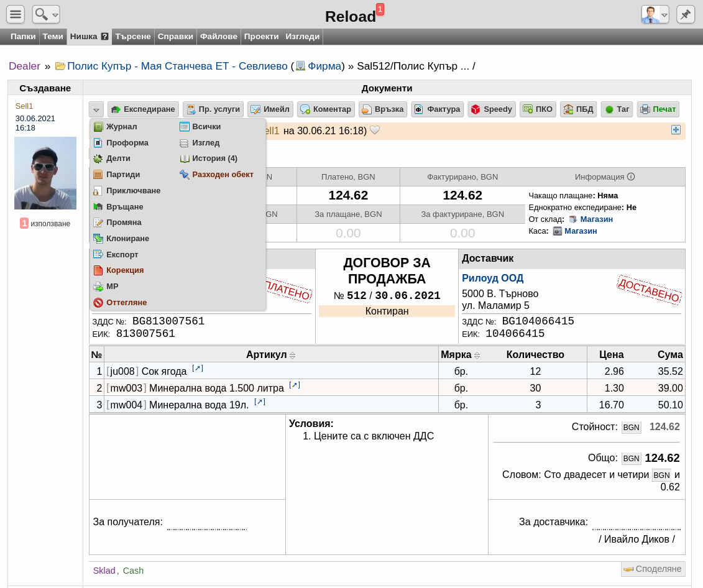Choose Клониране from the dropdown menu
Viewport: 703px width, 588px height.
[x=121, y=239]
